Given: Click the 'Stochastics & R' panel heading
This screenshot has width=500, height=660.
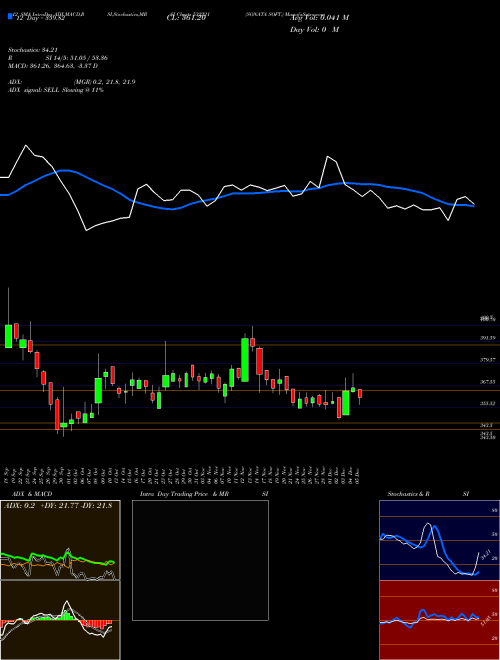Looking at the screenshot, I should point(409,494).
